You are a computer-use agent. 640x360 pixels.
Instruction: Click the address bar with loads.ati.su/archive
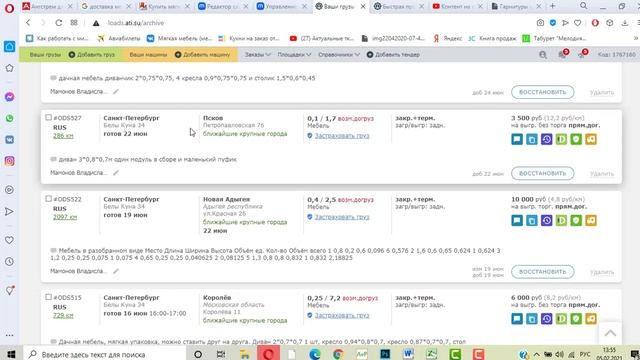tap(310, 23)
